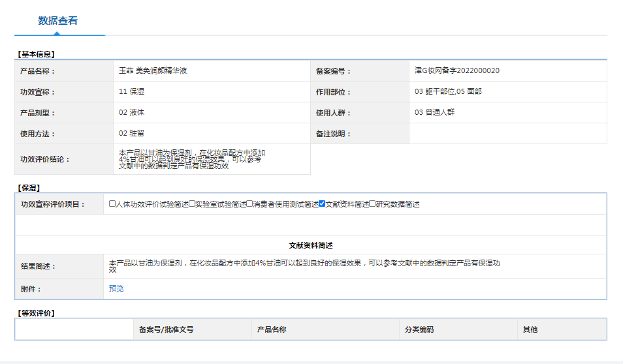The height and width of the screenshot is (364, 623).
Task: Select the filing number 津G妆网备字2022000020
Action: pyautogui.click(x=456, y=70)
